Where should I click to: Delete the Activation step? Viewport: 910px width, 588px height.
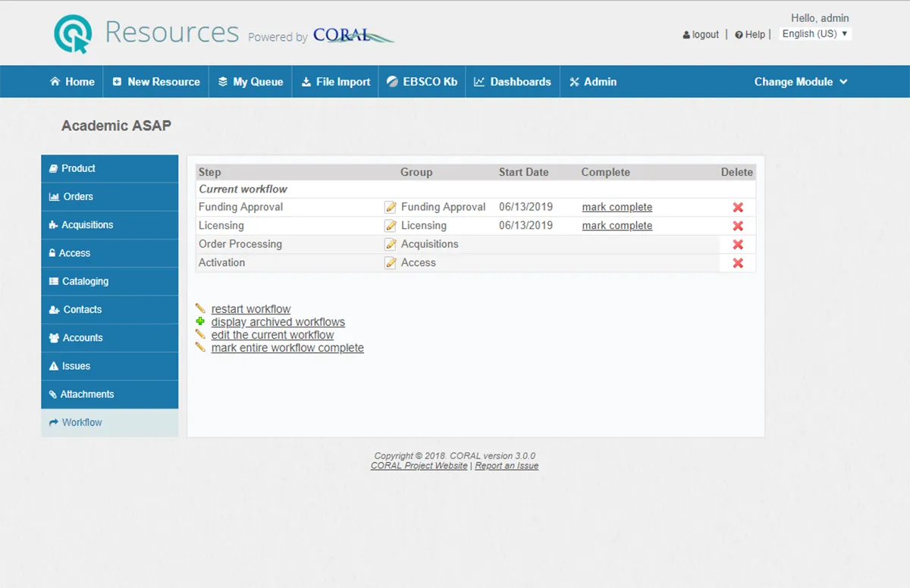[x=738, y=263]
